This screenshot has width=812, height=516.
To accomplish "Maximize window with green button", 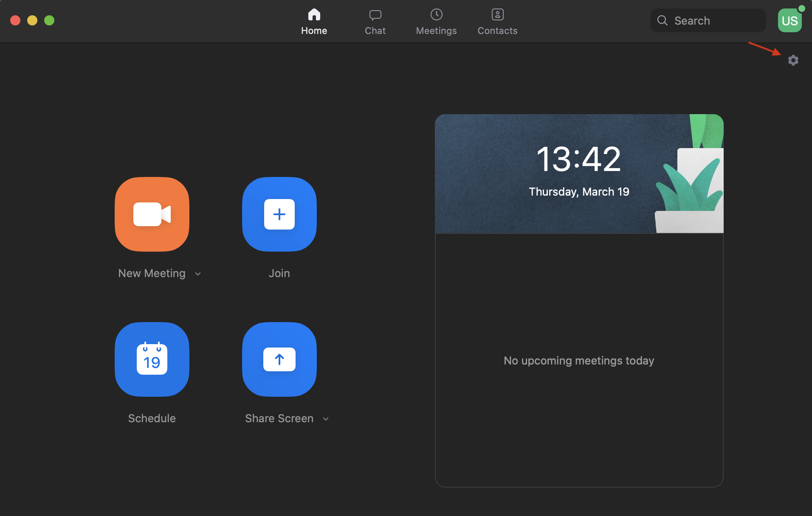I will point(49,20).
